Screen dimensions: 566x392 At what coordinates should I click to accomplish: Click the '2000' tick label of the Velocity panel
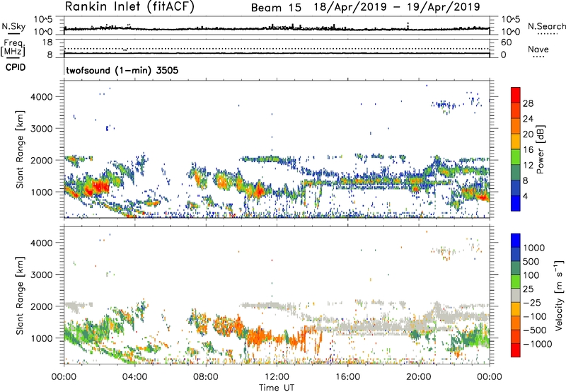tap(41, 306)
